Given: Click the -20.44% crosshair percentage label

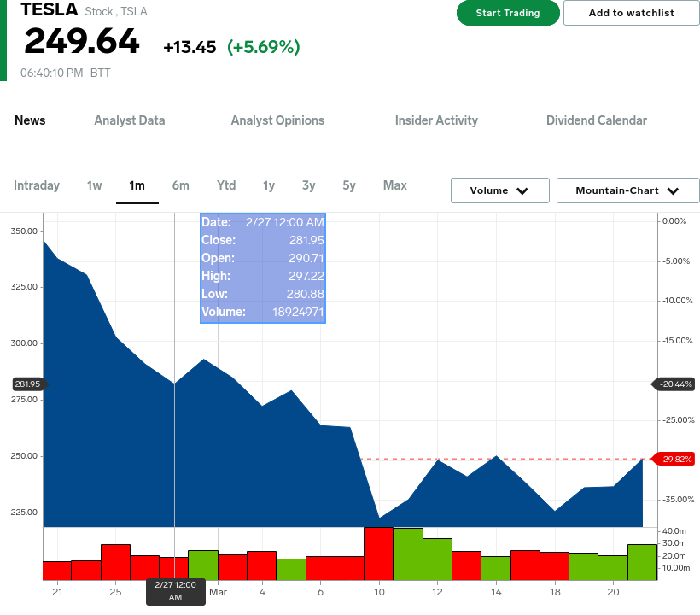Looking at the screenshot, I should coord(674,384).
